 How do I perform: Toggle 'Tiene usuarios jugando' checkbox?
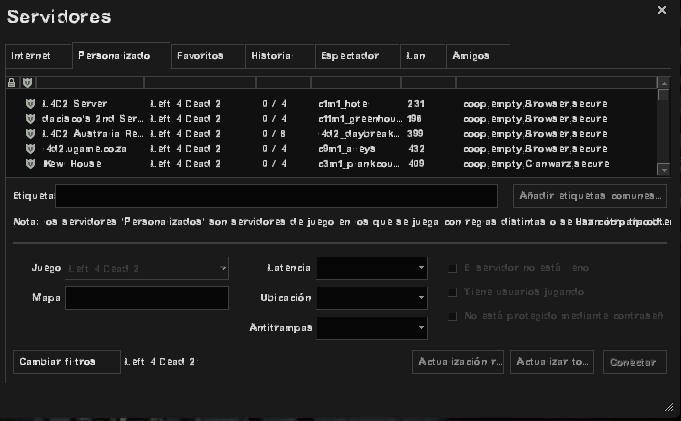(453, 292)
